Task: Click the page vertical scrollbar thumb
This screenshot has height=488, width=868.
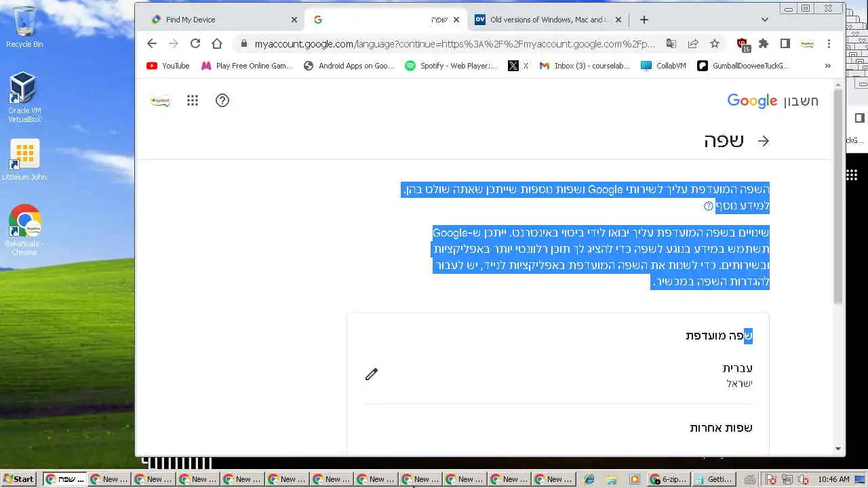Action: coord(838,195)
